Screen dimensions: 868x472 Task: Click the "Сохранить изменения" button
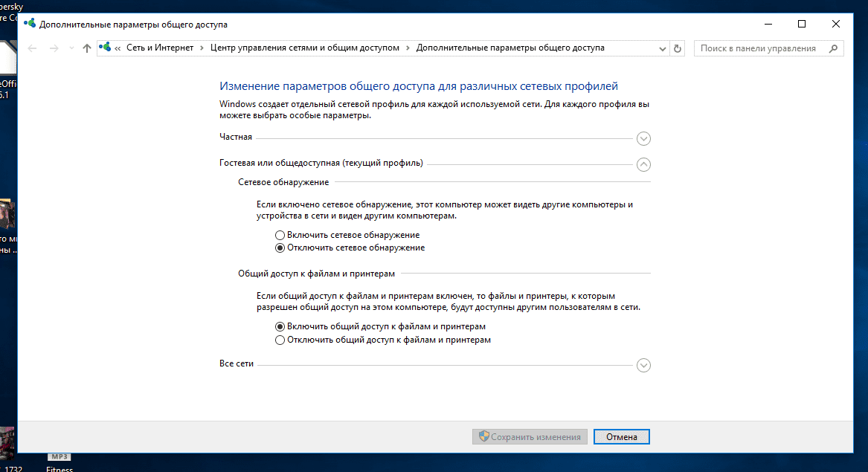click(530, 436)
